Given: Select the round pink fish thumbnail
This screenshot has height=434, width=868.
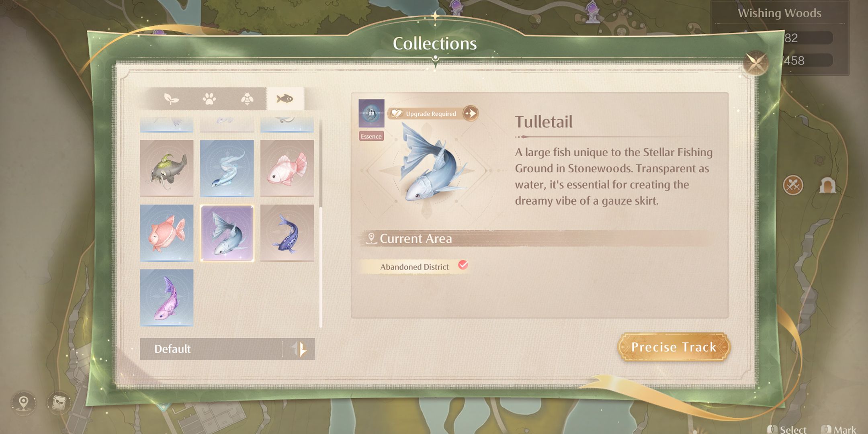Looking at the screenshot, I should pos(167,233).
